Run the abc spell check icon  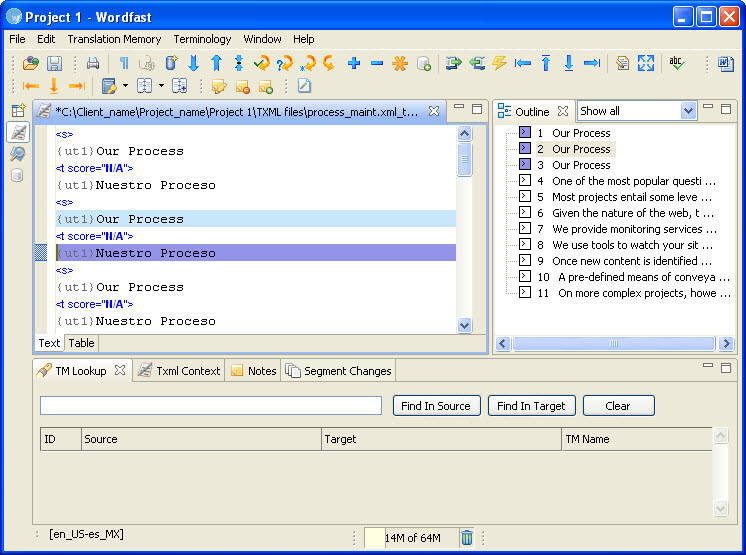(677, 63)
